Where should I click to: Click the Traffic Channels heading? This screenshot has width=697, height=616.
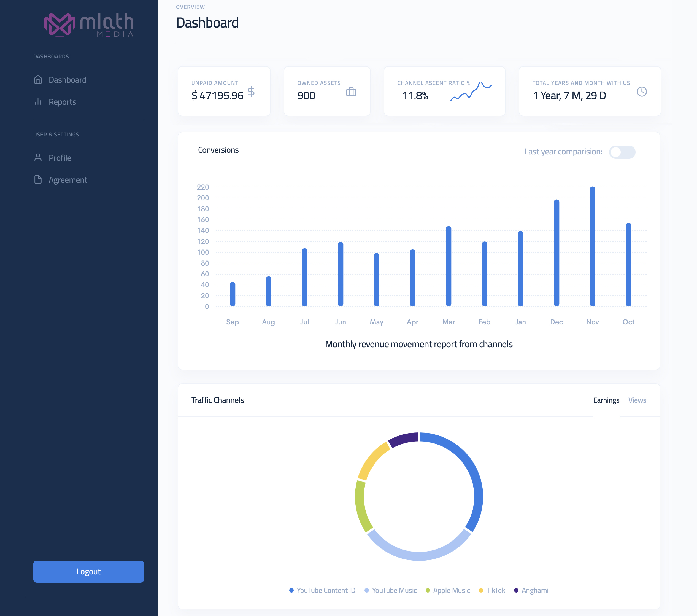tap(218, 400)
